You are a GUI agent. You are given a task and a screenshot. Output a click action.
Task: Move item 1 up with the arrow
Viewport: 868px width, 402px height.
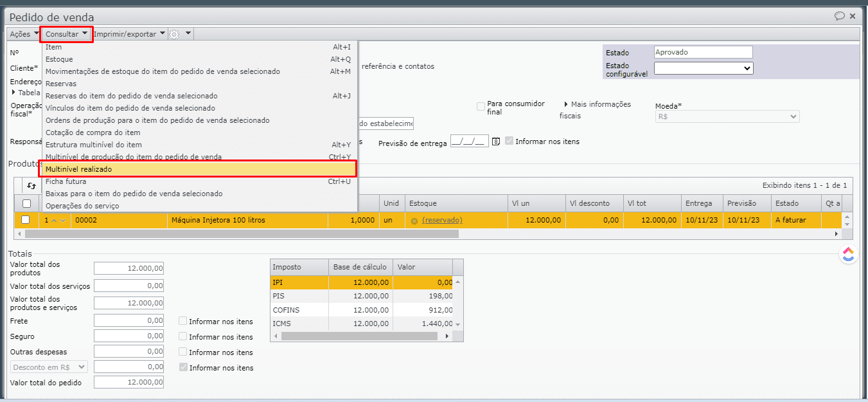click(54, 220)
